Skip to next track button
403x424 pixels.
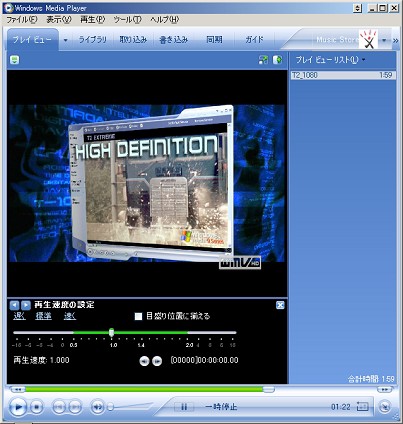pos(75,407)
